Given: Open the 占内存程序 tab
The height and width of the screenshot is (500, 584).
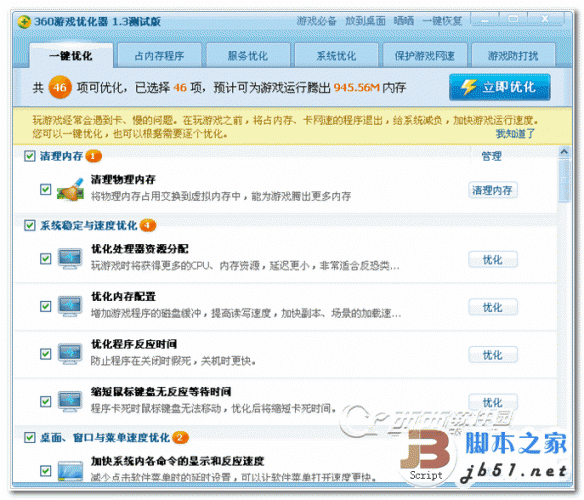Looking at the screenshot, I should (159, 56).
